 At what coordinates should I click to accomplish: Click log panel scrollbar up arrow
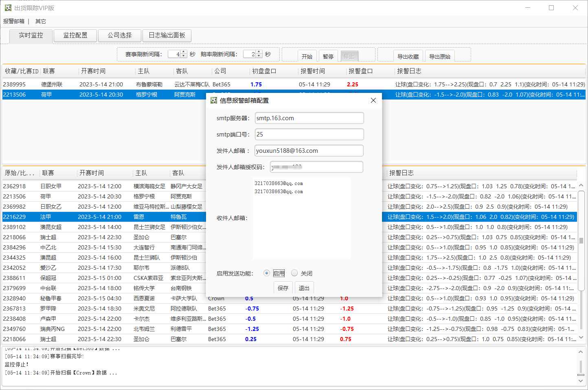tap(581, 351)
